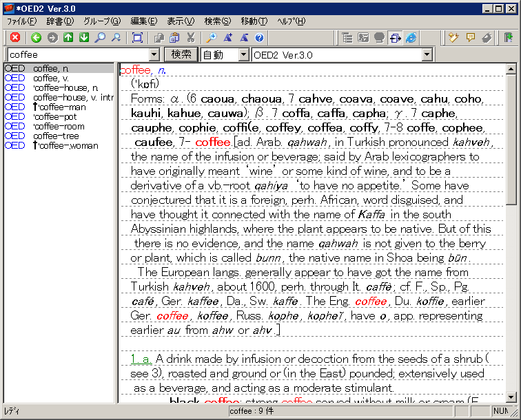Toggle the full-screen frame icon
The image size is (521, 420).
(x=137, y=37)
